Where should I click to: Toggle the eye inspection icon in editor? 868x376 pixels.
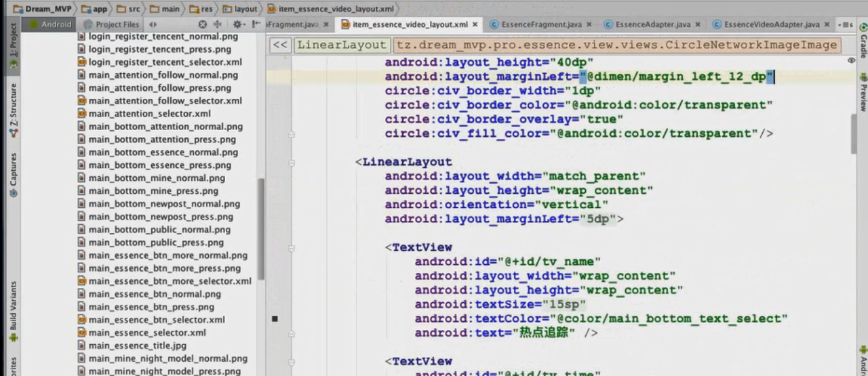[x=852, y=60]
